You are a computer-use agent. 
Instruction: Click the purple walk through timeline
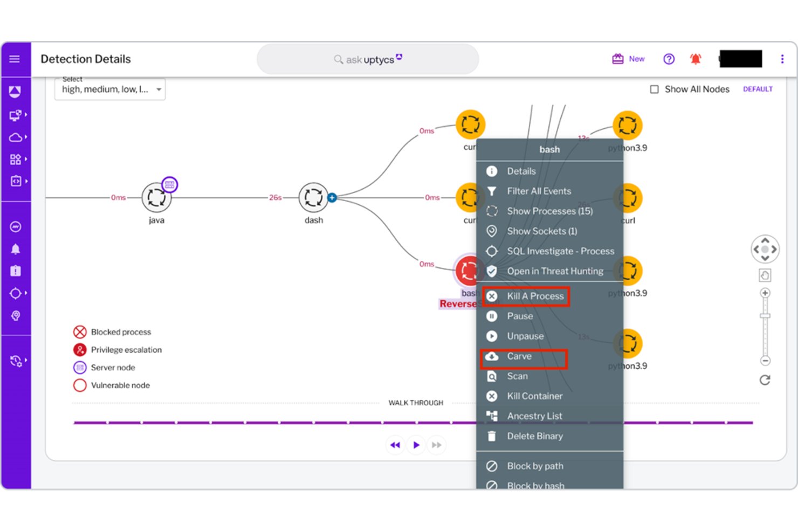point(413,423)
